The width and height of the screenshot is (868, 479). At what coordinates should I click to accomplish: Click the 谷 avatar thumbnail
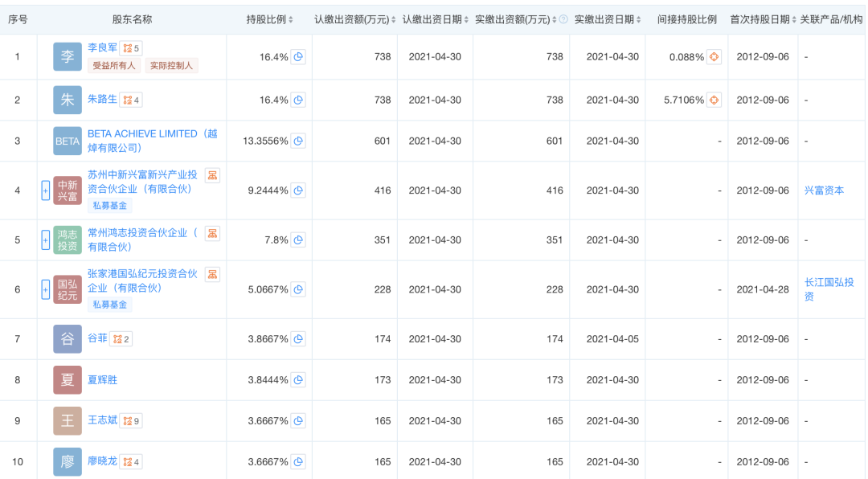pyautogui.click(x=68, y=339)
